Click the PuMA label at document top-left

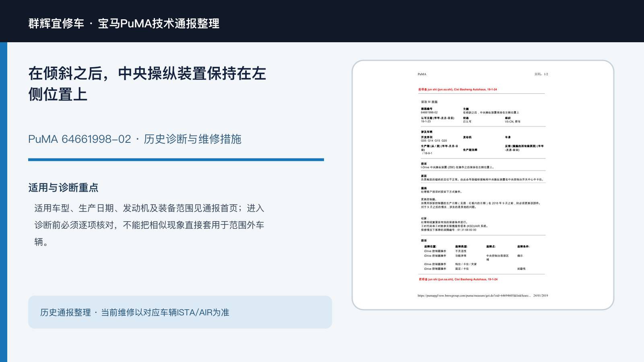tap(422, 74)
